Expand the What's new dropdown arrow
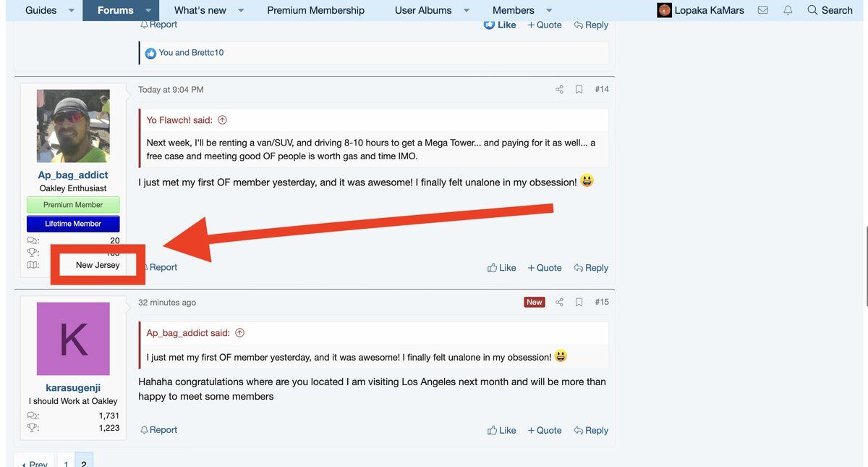This screenshot has height=467, width=868. (241, 10)
